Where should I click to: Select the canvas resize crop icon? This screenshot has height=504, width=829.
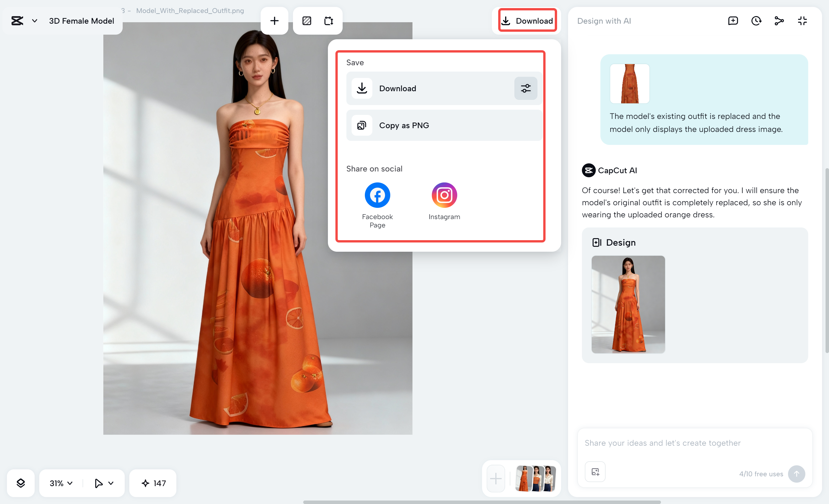[x=328, y=21]
